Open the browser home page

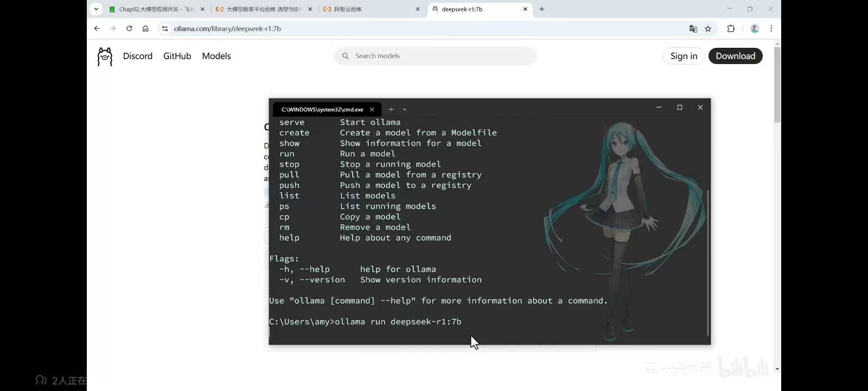[145, 29]
